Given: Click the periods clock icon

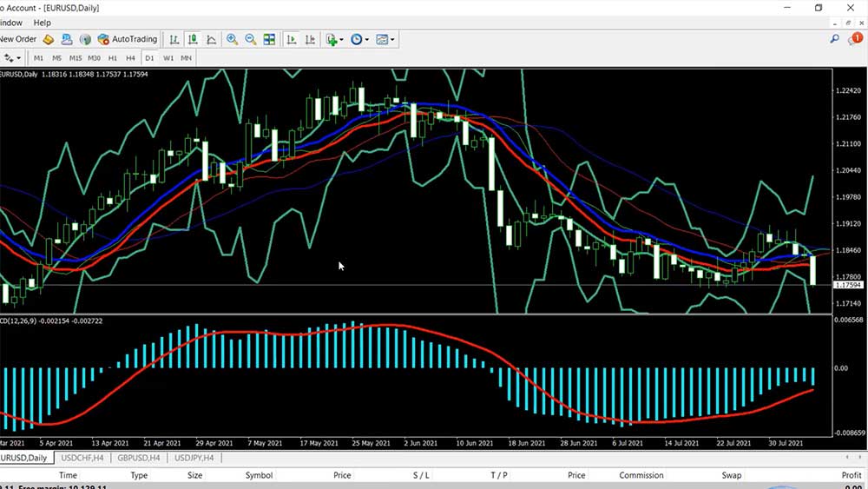Looking at the screenshot, I should point(357,39).
